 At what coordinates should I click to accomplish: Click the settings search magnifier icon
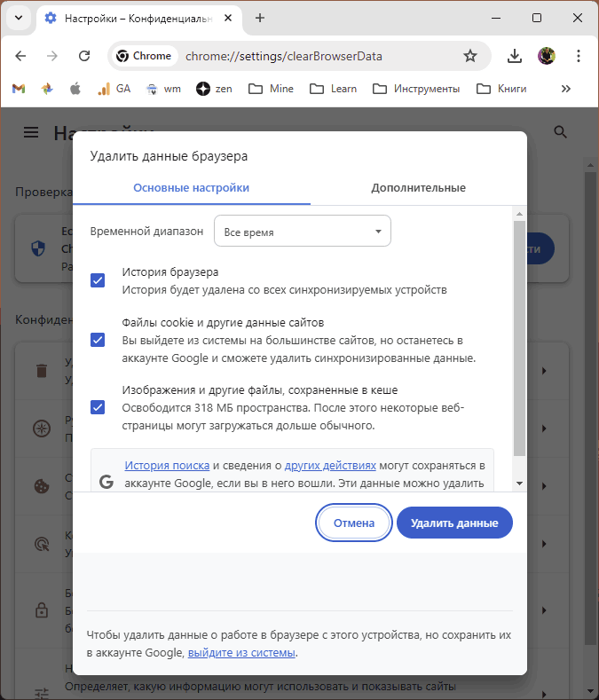coord(560,132)
